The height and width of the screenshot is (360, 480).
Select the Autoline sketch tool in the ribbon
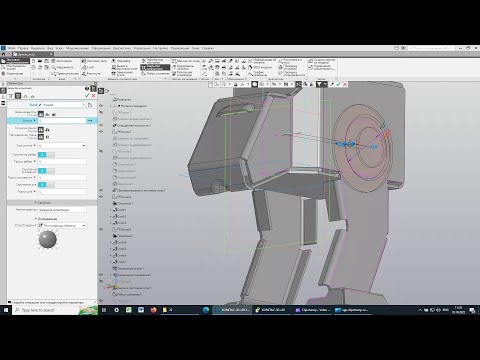[61, 61]
